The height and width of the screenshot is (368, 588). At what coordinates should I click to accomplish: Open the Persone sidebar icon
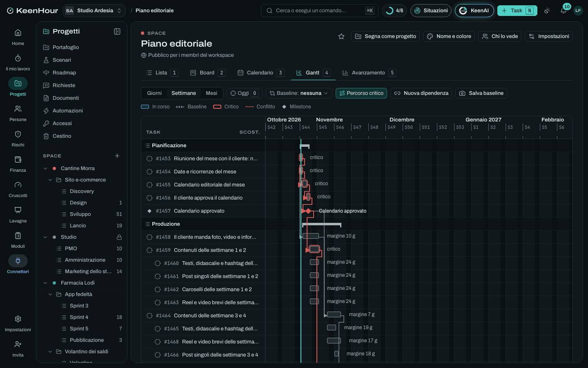click(18, 113)
